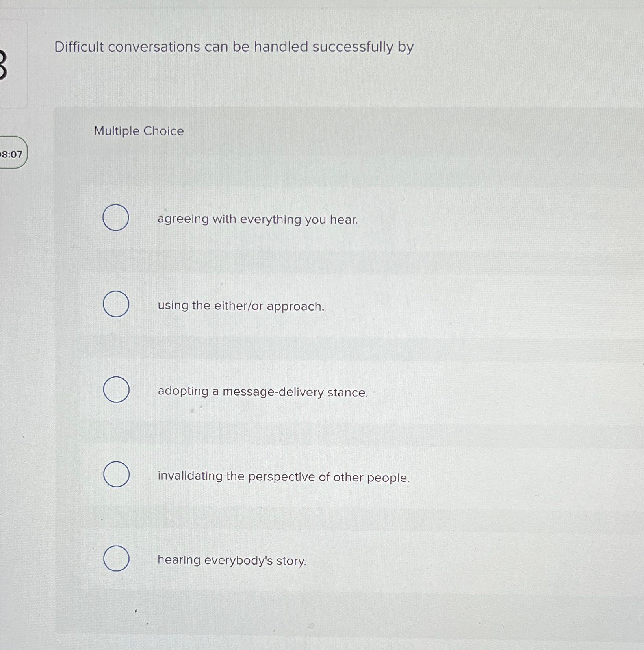Viewport: 644px width, 650px height.
Task: Click the circle beside "adopting a message-delivery stance"
Action: point(115,389)
